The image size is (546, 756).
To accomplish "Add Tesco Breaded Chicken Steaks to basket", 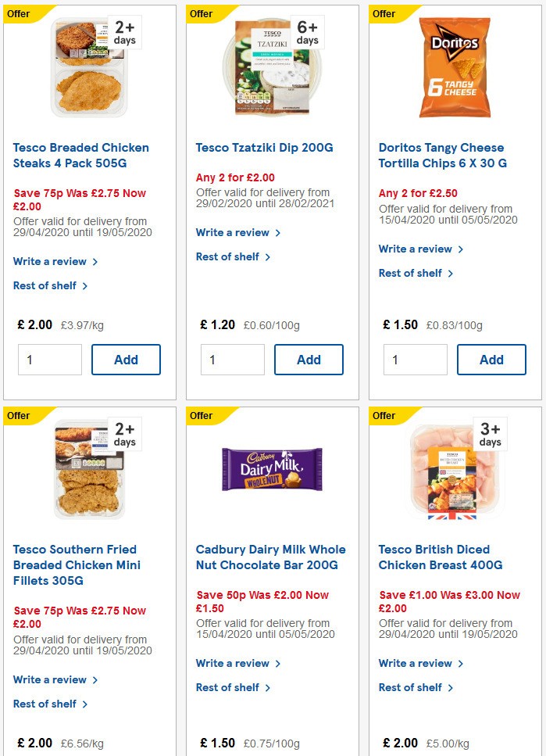I will tap(126, 360).
